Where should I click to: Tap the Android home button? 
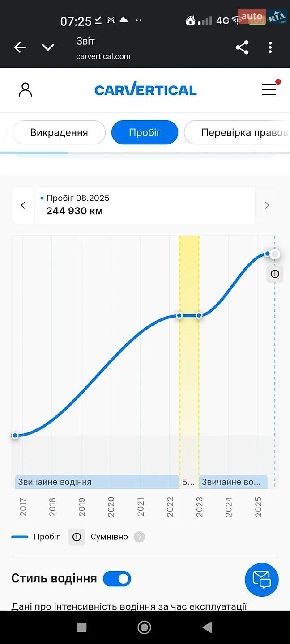click(x=144, y=627)
